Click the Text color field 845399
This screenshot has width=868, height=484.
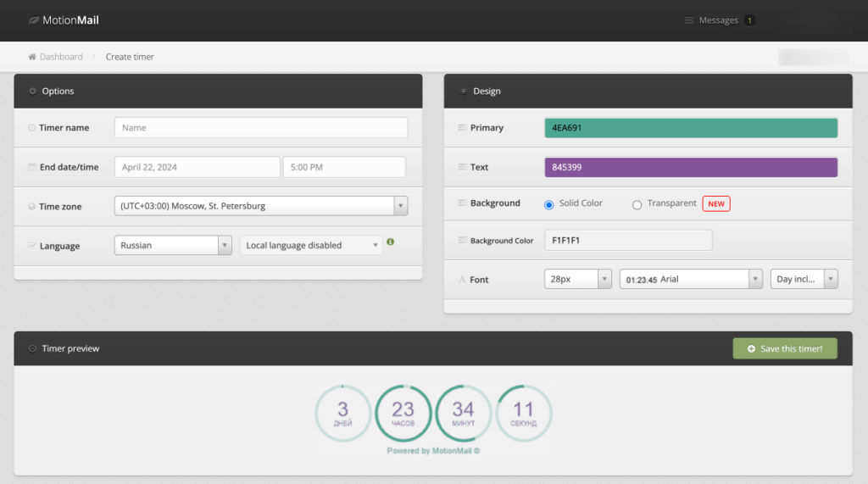pyautogui.click(x=691, y=167)
